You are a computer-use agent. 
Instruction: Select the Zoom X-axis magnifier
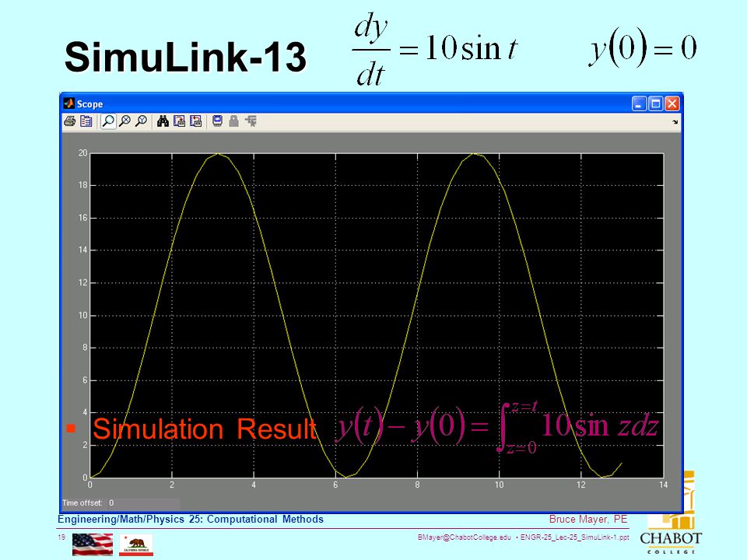124,121
